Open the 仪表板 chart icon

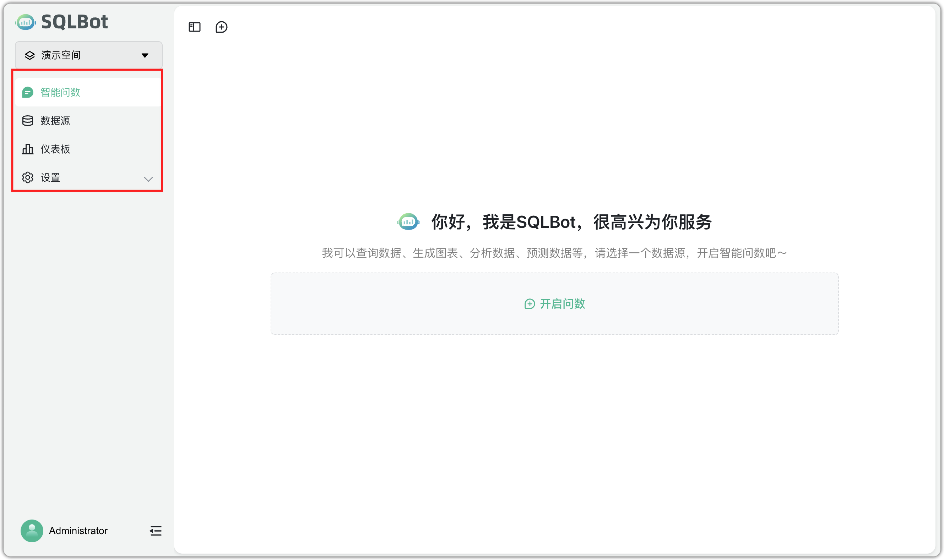[x=28, y=149]
